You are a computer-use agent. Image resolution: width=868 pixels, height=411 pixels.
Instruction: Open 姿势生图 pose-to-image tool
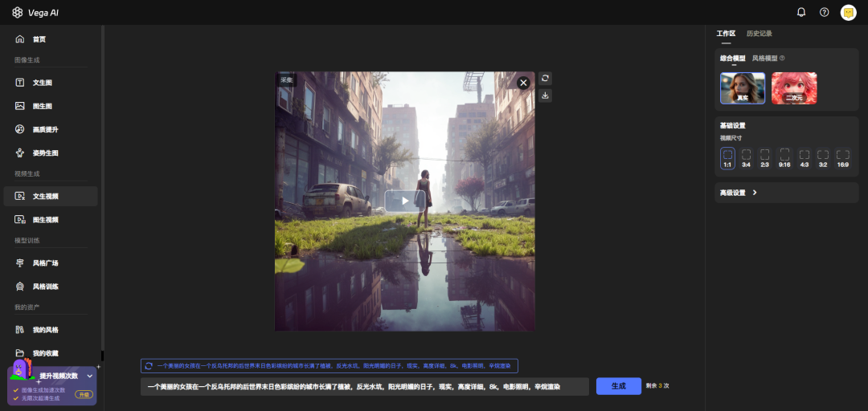(x=44, y=153)
